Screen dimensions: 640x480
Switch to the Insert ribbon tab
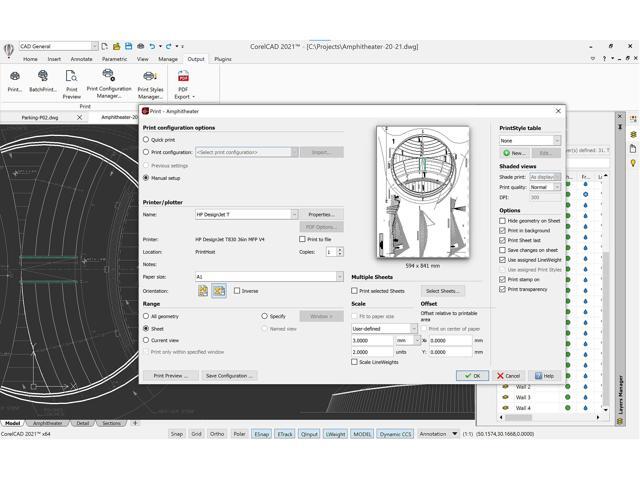pos(54,59)
